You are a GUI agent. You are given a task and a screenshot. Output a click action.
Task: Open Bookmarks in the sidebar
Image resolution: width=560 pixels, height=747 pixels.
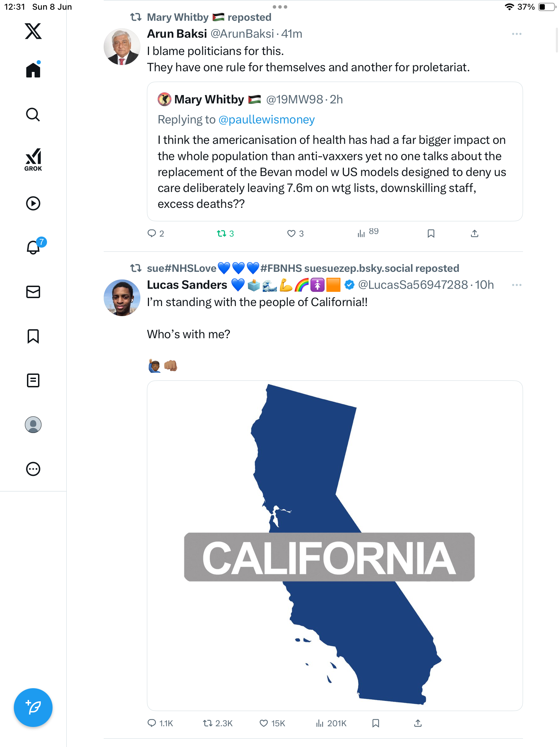tap(33, 336)
